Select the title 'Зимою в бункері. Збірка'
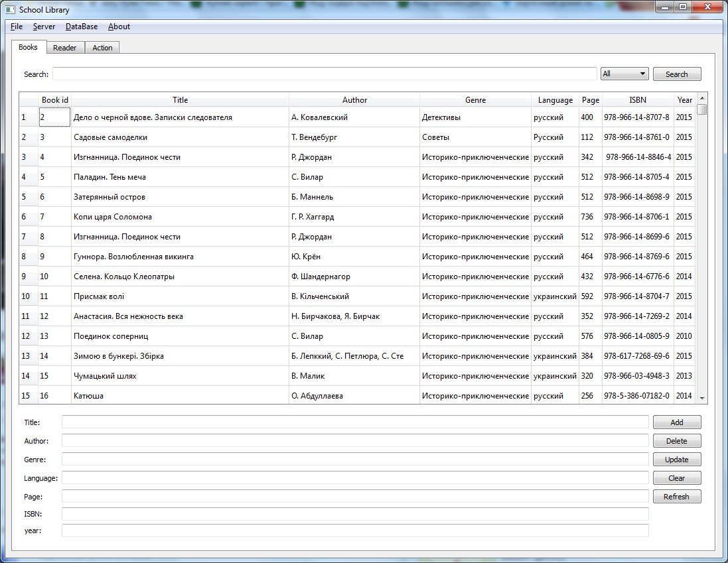Image resolution: width=728 pixels, height=563 pixels. (x=180, y=356)
